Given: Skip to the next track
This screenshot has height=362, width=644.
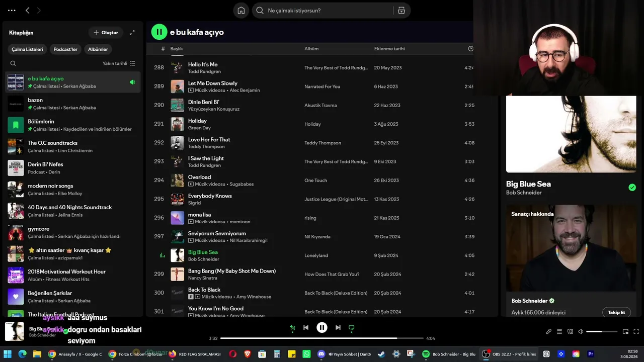Looking at the screenshot, I should click(x=338, y=328).
